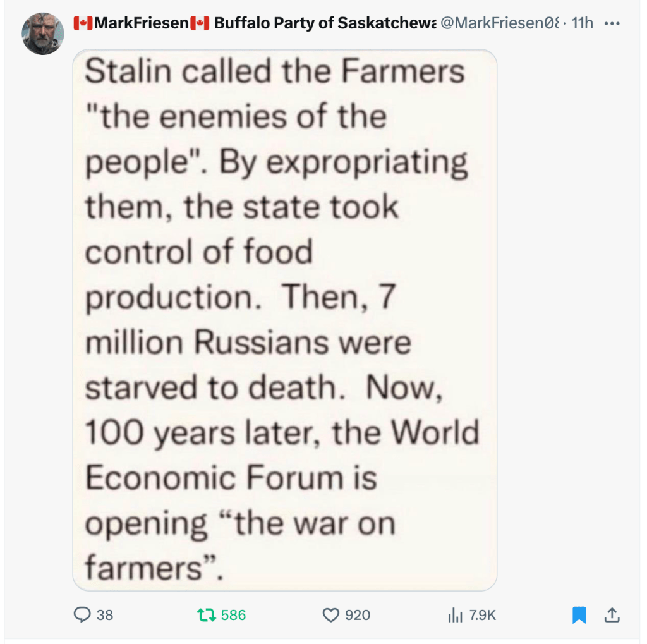Like the tweet with the heart icon

[x=330, y=614]
